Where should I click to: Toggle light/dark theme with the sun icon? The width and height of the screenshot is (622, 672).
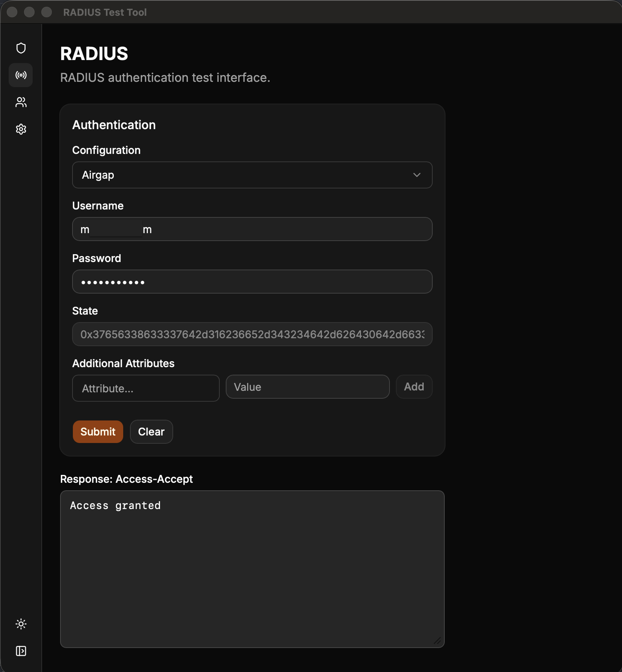click(x=21, y=624)
